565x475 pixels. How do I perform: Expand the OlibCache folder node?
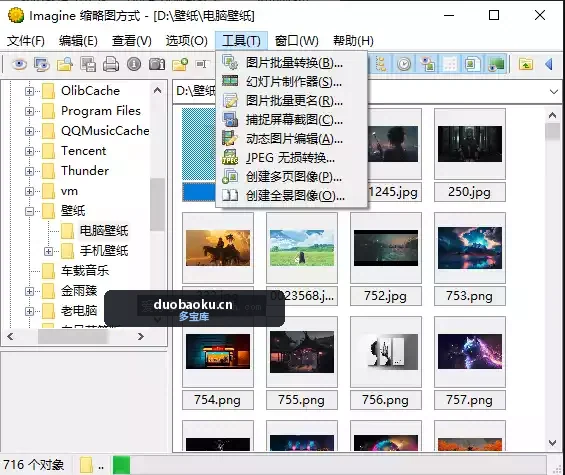pyautogui.click(x=30, y=91)
